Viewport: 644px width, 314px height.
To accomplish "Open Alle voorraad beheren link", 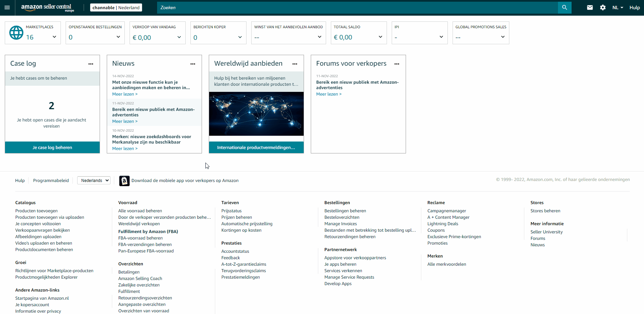I will 140,211.
